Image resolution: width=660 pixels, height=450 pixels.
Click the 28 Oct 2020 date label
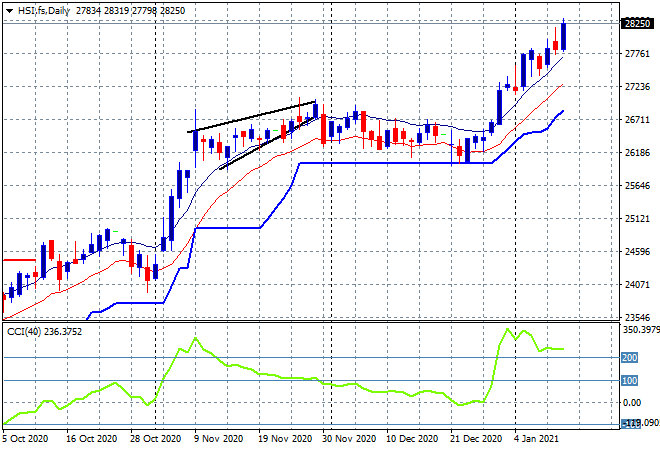[x=155, y=439]
